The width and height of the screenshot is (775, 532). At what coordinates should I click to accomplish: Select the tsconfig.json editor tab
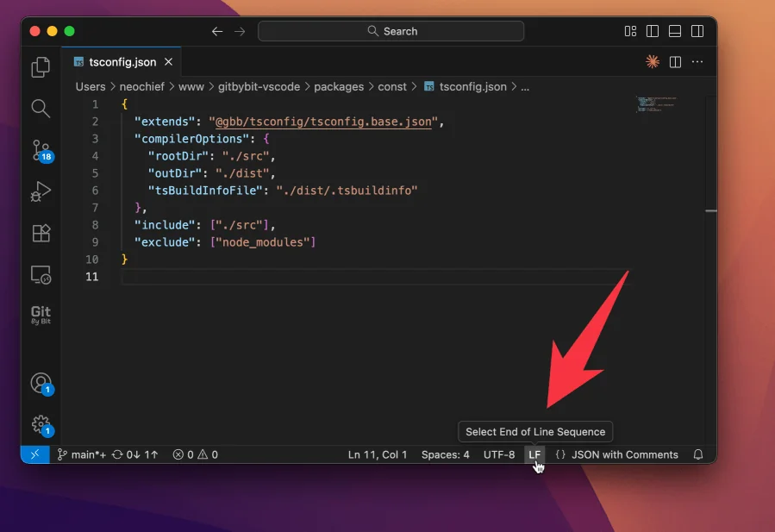(122, 62)
